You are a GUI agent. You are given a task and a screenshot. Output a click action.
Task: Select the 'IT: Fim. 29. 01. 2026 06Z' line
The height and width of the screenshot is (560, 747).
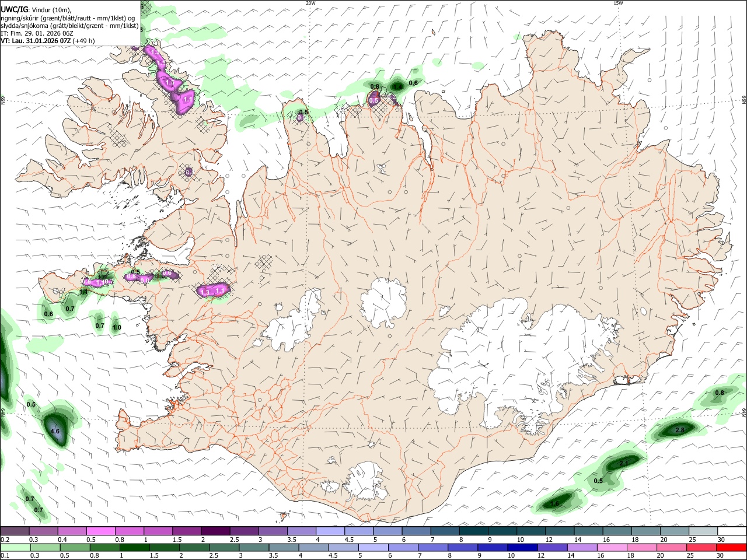point(37,33)
